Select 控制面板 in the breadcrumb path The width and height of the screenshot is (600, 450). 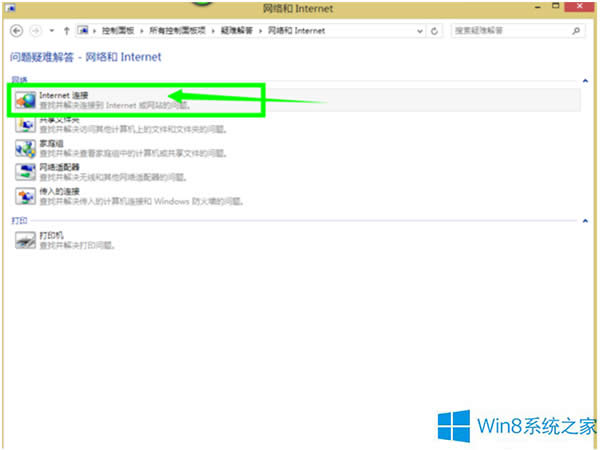point(118,31)
